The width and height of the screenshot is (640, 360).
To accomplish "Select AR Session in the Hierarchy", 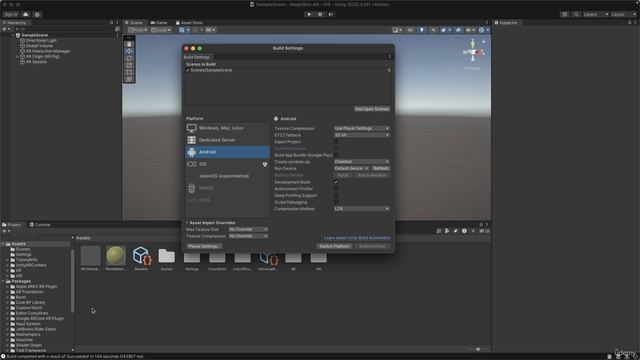I will click(x=36, y=62).
